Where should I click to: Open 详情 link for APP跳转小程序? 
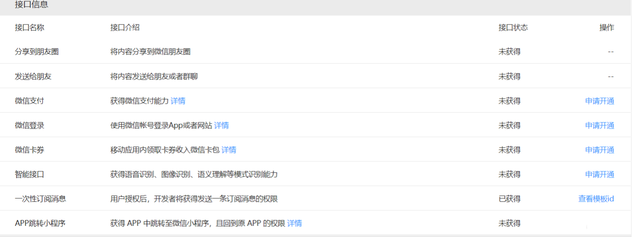(294, 223)
